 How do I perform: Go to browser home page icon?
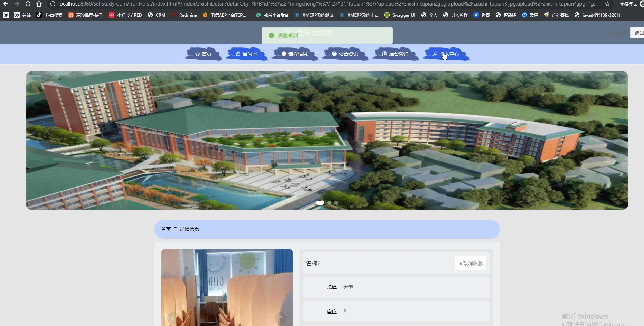tap(39, 4)
